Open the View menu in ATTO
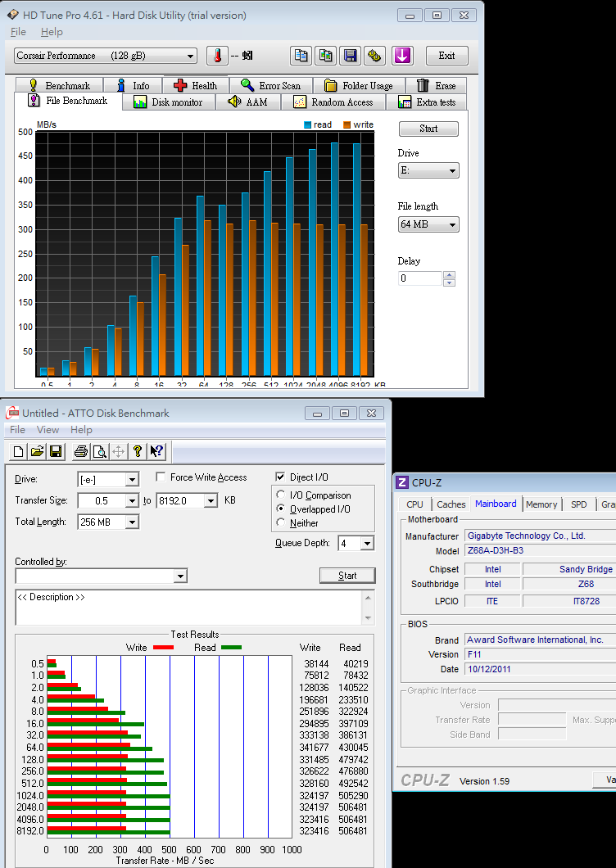Image resolution: width=616 pixels, height=868 pixels. click(48, 430)
